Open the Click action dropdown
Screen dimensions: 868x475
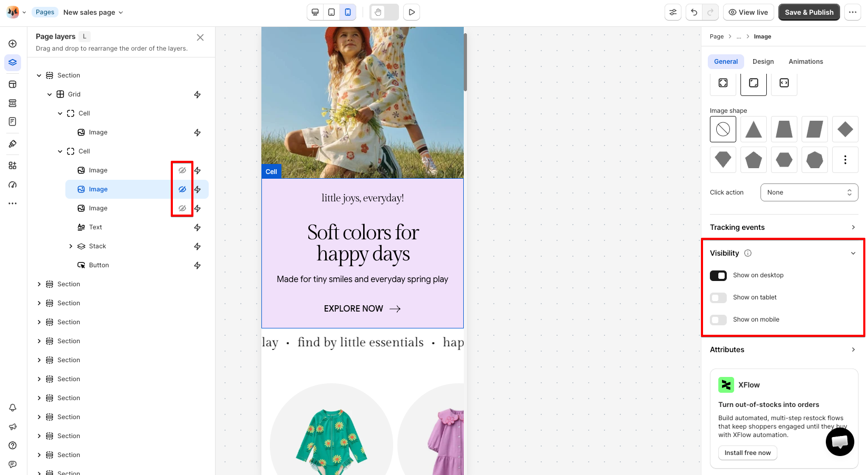[809, 192]
